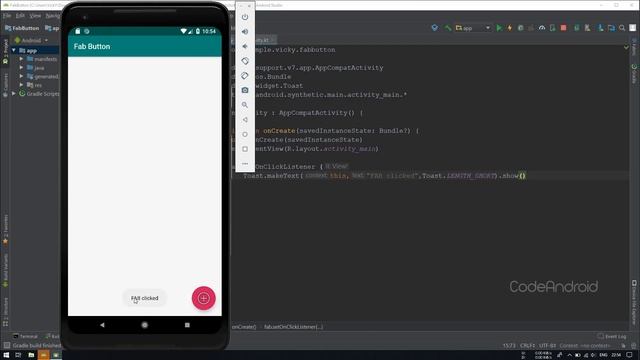The width and height of the screenshot is (640, 360).
Task: Run the app with green play icon
Action: [499, 28]
